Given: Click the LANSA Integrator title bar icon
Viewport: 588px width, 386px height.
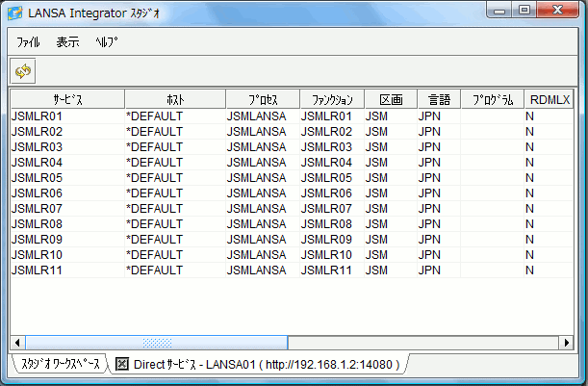Looking at the screenshot, I should tap(15, 13).
